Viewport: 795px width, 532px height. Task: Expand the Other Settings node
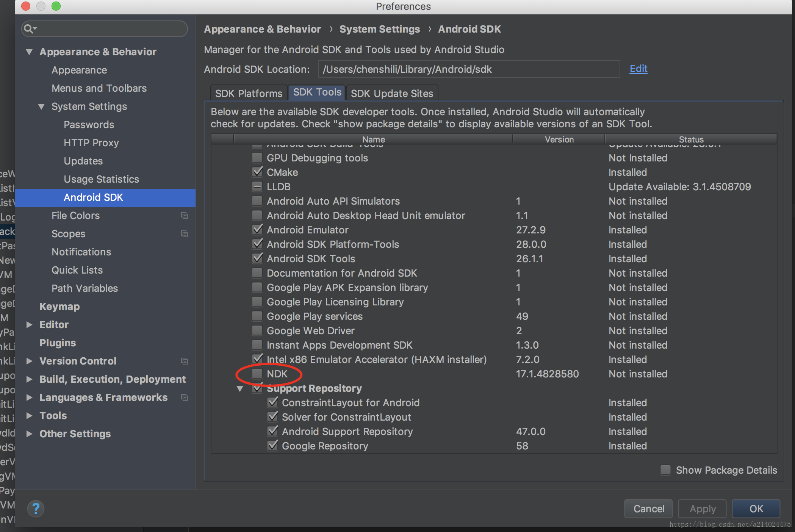tap(29, 434)
